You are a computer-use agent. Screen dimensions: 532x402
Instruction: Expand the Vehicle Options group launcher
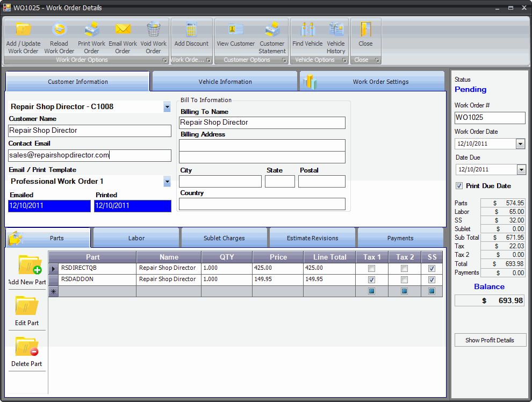tap(344, 60)
